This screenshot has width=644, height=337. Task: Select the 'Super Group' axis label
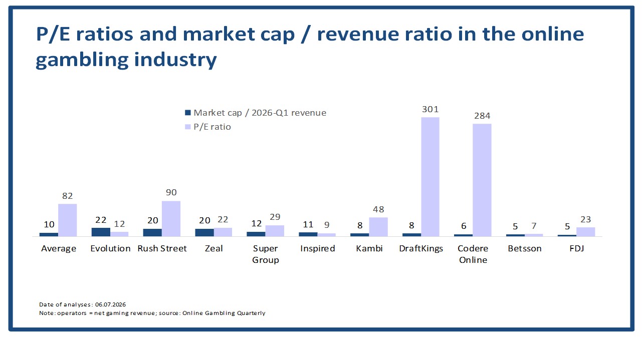[x=266, y=254]
